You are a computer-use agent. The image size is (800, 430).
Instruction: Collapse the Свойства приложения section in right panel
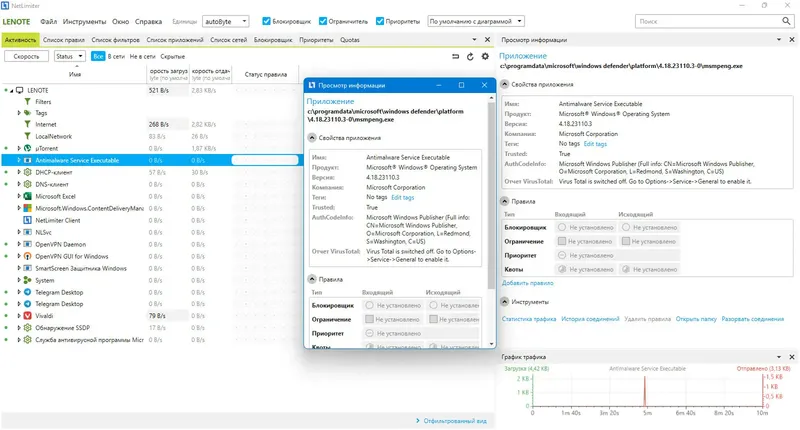point(505,84)
